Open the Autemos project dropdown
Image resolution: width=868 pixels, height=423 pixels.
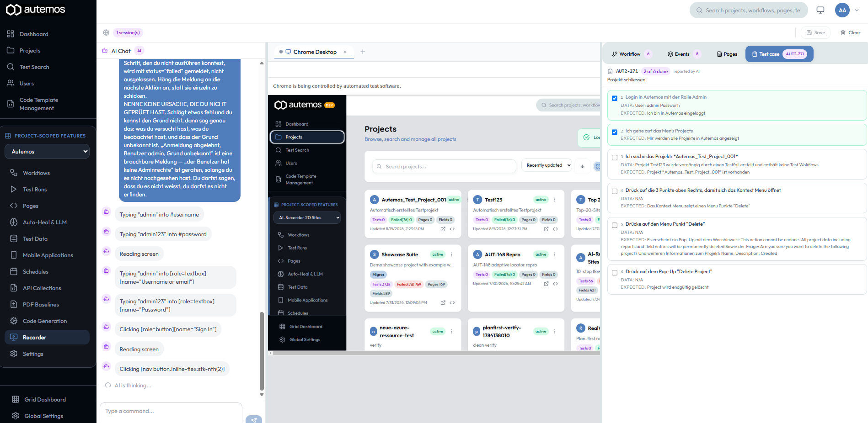(47, 152)
